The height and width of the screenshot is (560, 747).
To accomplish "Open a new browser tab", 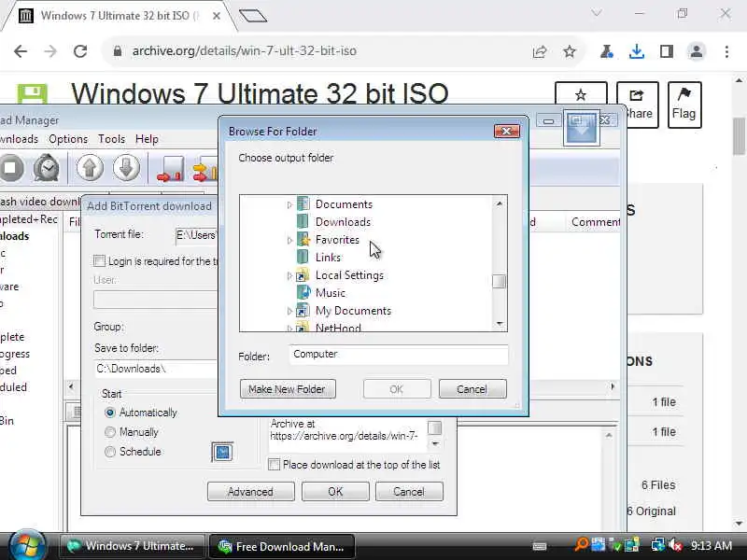I will 253,16.
